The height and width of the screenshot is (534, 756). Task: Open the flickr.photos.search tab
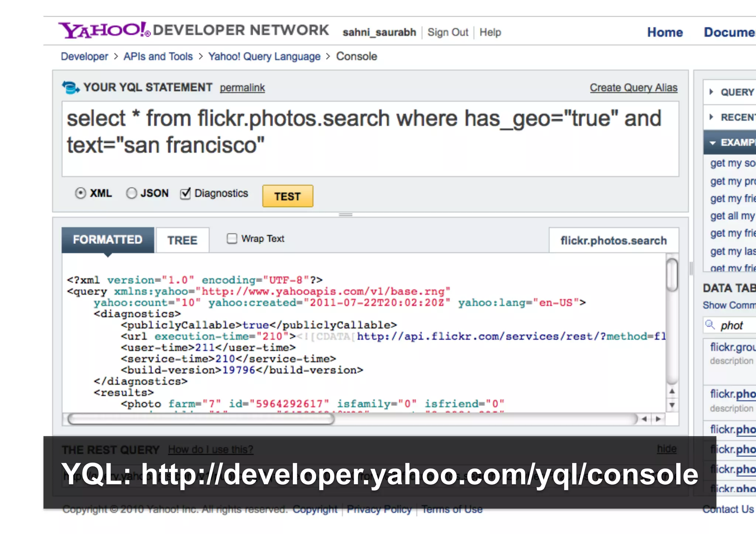[614, 240]
